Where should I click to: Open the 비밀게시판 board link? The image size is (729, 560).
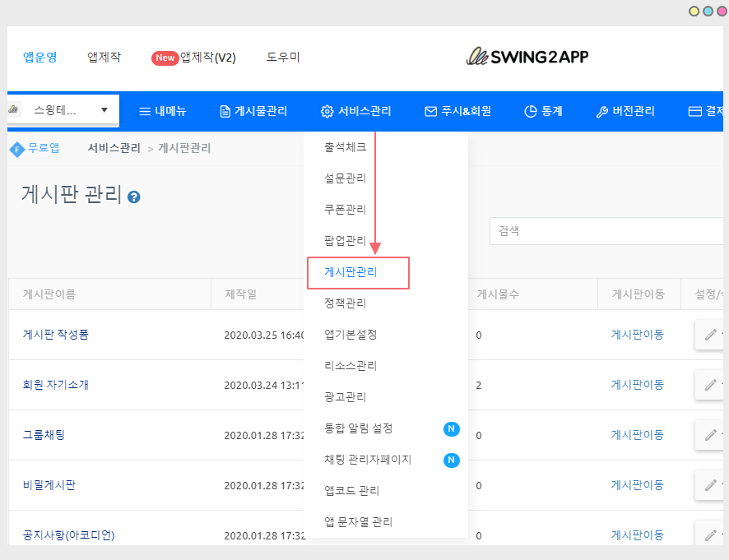pos(49,485)
